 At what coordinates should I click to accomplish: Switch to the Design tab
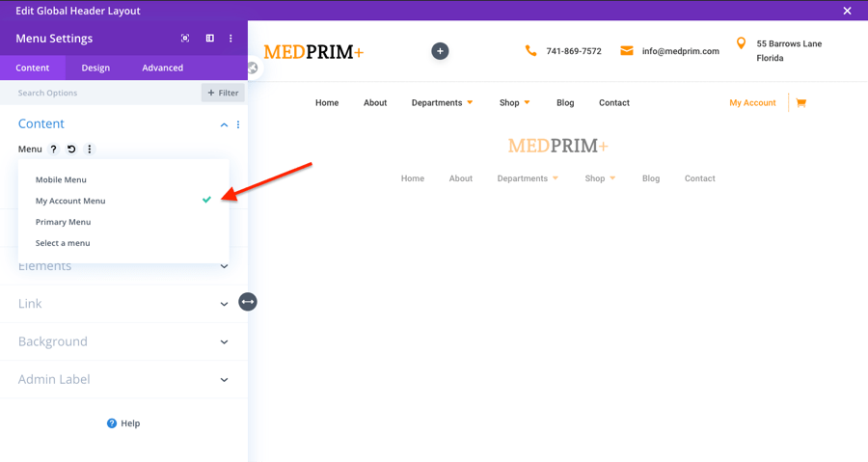coord(95,68)
